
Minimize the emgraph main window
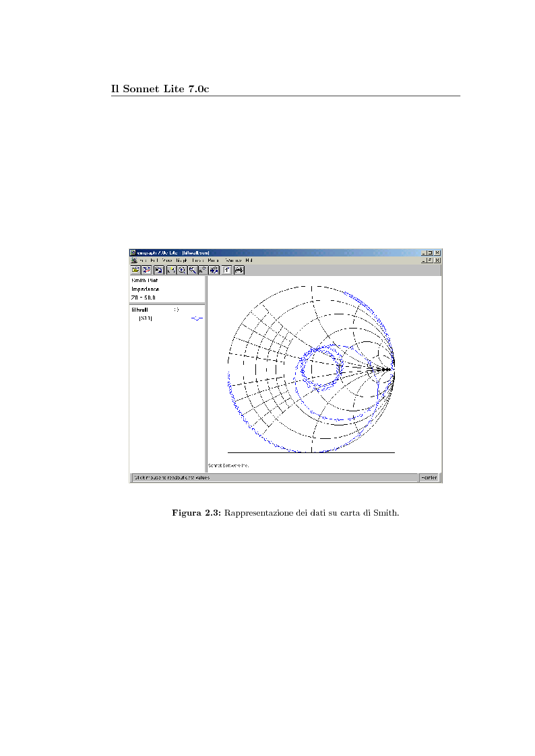click(424, 252)
